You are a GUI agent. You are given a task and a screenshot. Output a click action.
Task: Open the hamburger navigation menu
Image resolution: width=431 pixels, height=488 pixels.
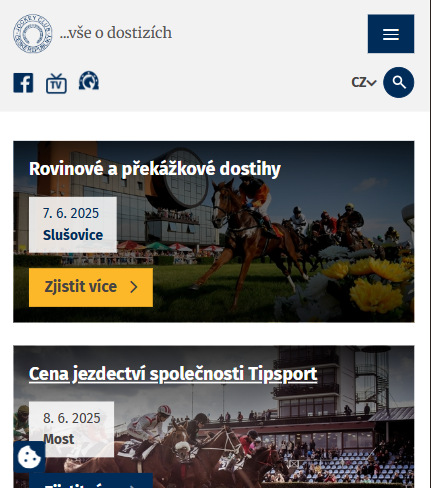[x=391, y=34]
